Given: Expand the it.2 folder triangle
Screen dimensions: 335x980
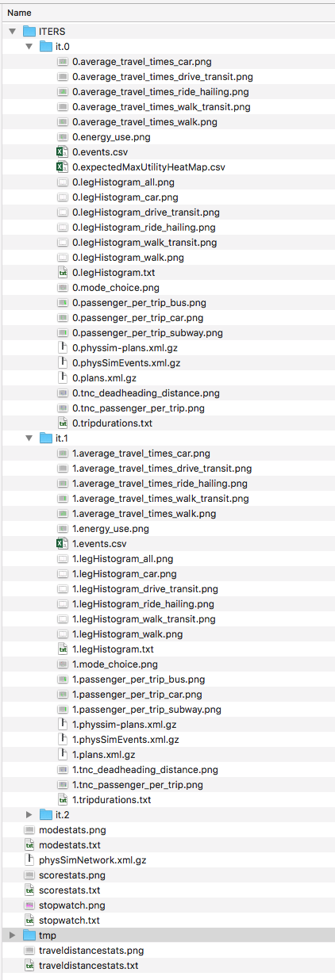Looking at the screenshot, I should pos(29,815).
